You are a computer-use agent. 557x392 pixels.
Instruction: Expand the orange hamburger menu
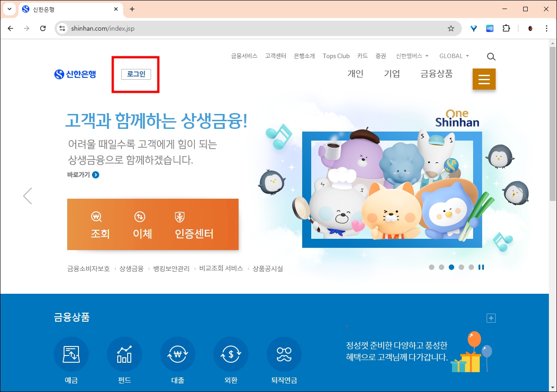click(x=484, y=79)
